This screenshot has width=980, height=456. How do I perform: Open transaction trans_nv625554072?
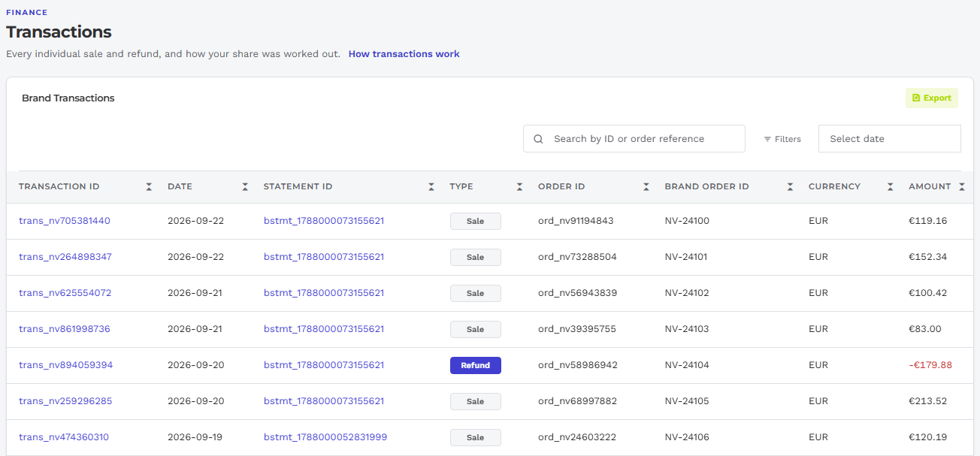(x=65, y=293)
